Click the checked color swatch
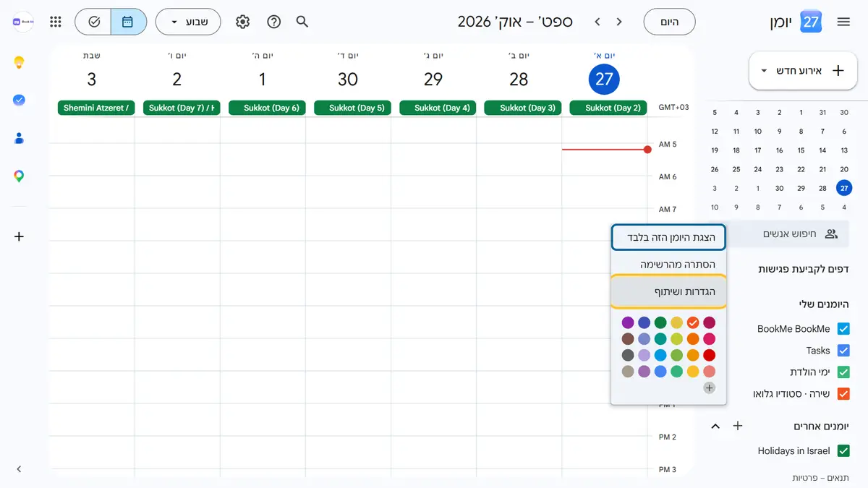868x488 pixels. point(693,322)
